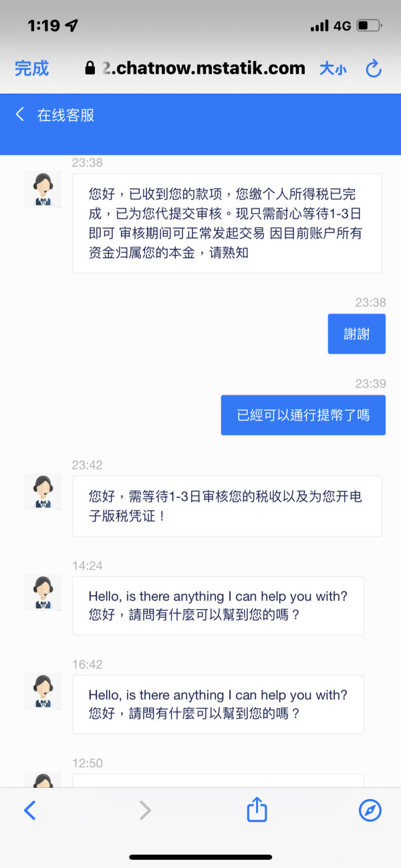Tap the agent avatar beside 16:42 message
Screen dimensions: 401x868
(x=43, y=691)
